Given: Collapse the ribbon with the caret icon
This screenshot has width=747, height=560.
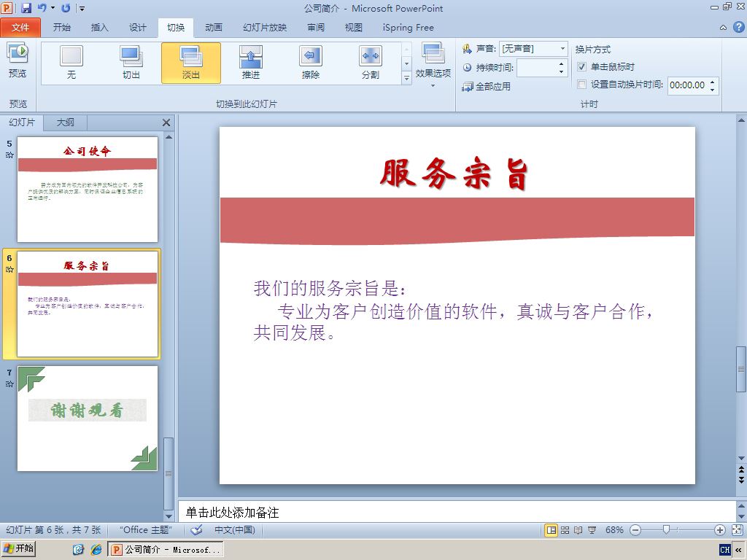Looking at the screenshot, I should pos(723,28).
